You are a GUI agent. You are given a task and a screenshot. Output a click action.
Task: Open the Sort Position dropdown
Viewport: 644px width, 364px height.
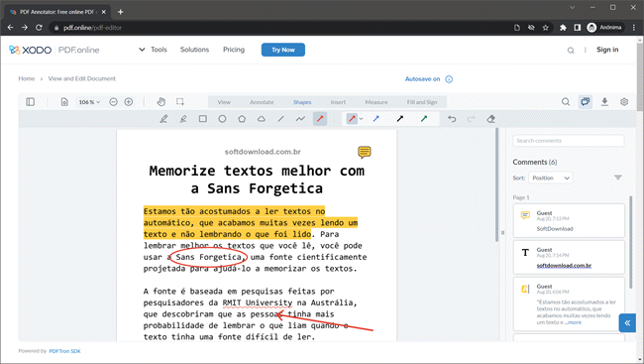point(550,179)
